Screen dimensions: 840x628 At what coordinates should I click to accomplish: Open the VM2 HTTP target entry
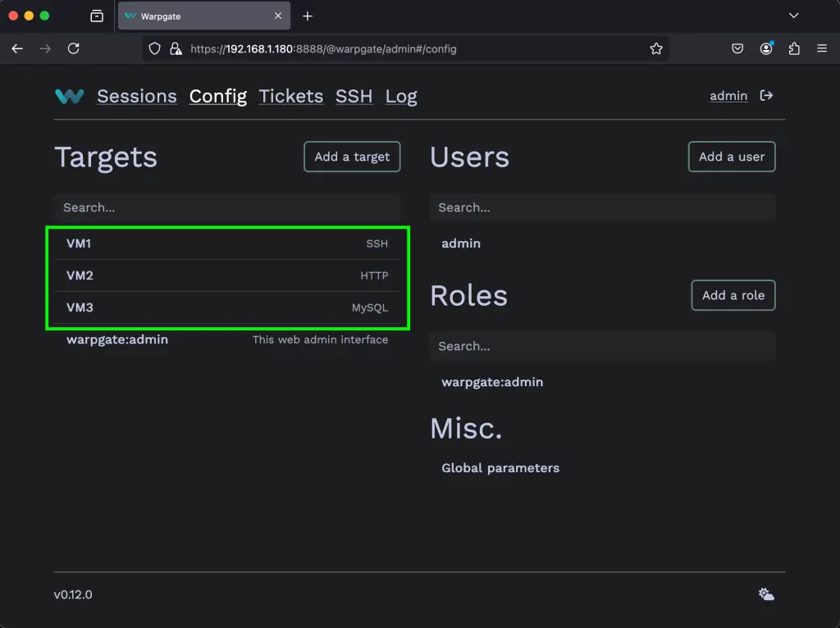click(227, 275)
